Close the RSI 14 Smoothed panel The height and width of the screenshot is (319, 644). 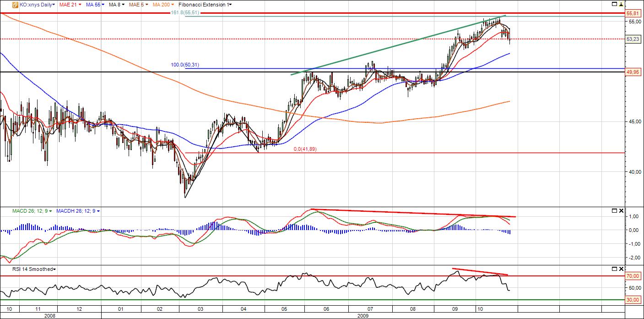tap(621, 269)
